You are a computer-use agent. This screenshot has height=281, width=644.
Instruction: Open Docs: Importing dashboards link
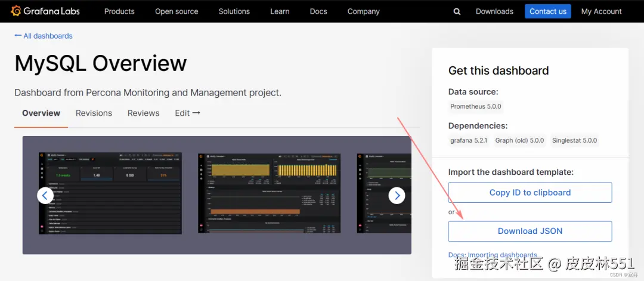(493, 255)
